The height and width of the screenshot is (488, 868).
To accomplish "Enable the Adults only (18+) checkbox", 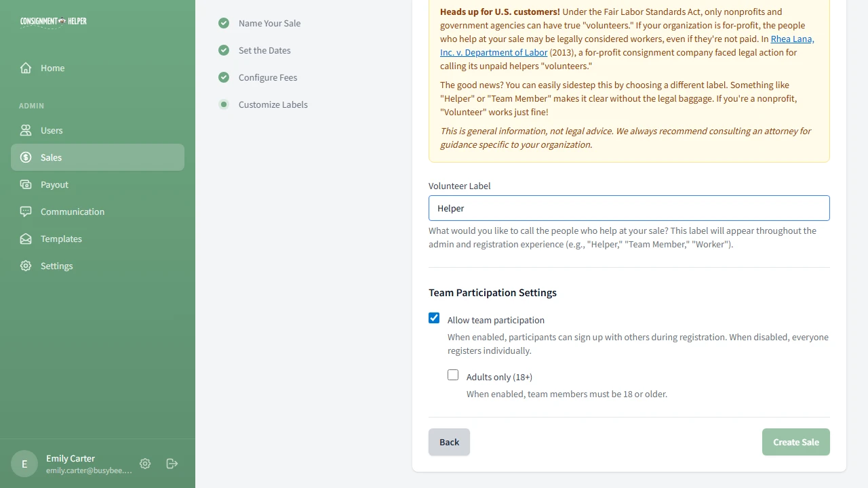I will point(452,375).
